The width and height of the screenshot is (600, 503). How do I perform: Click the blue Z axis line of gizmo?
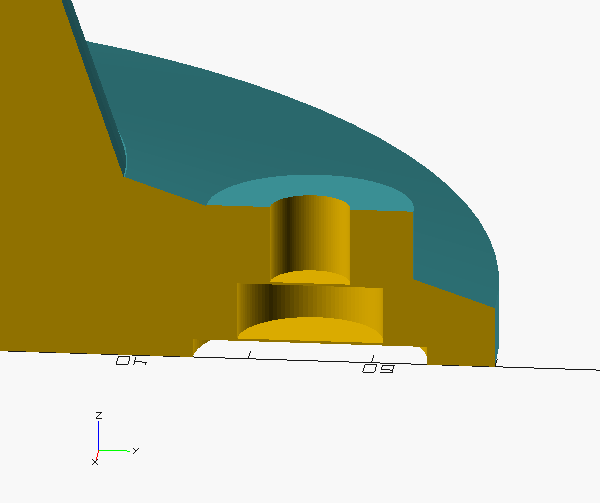click(x=98, y=435)
